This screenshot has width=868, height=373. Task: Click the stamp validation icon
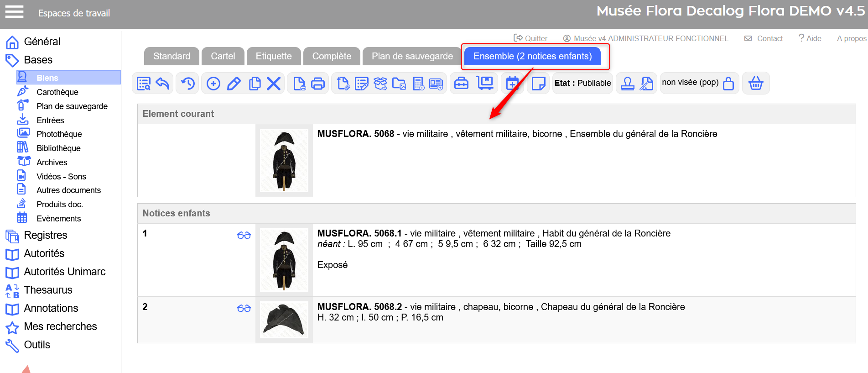pyautogui.click(x=627, y=84)
